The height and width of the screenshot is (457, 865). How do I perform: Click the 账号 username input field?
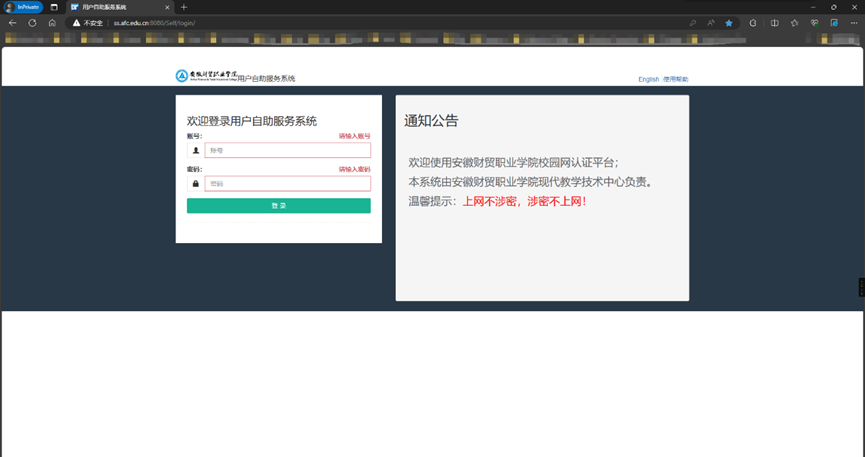(x=287, y=150)
